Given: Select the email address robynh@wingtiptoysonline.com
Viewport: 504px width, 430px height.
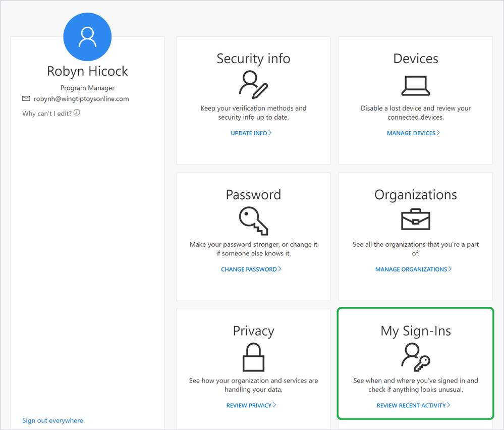Looking at the screenshot, I should [81, 99].
